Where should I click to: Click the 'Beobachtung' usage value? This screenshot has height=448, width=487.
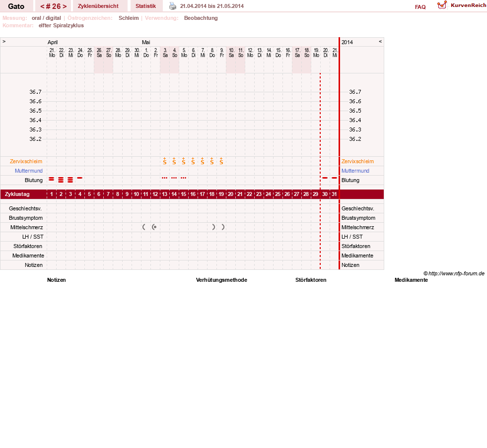tap(201, 18)
